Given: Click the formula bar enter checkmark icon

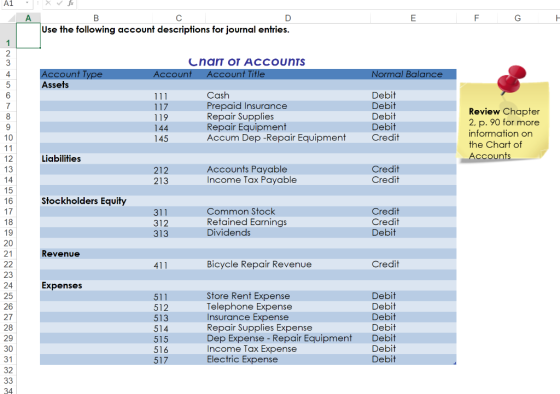Looking at the screenshot, I should 59,3.
